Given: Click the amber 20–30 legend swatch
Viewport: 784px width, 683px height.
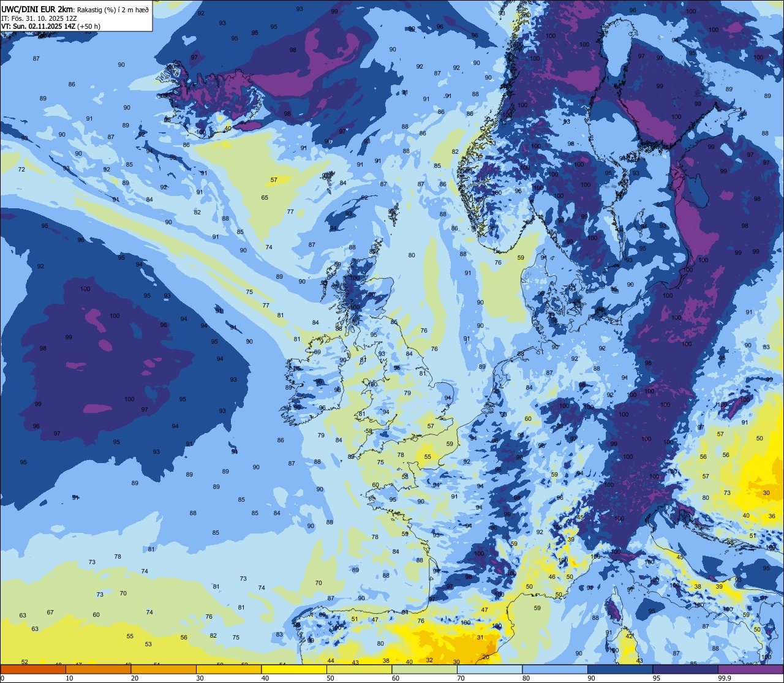Looking at the screenshot, I should [x=164, y=670].
